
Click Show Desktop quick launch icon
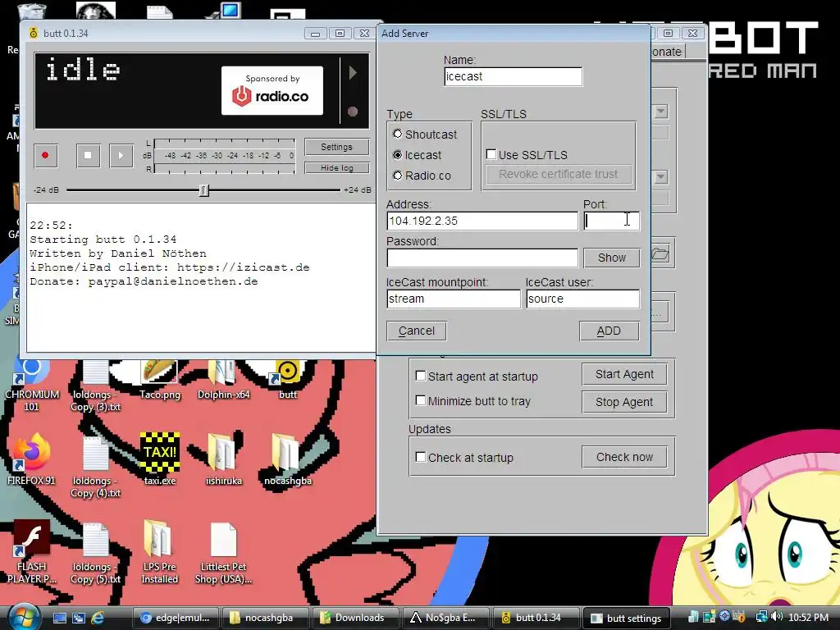point(59,618)
